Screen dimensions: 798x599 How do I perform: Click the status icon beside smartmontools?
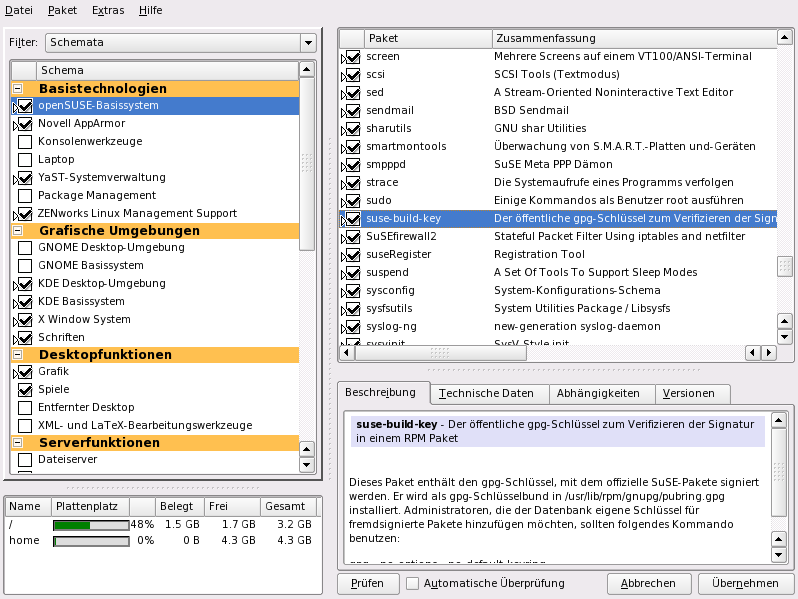click(351, 147)
